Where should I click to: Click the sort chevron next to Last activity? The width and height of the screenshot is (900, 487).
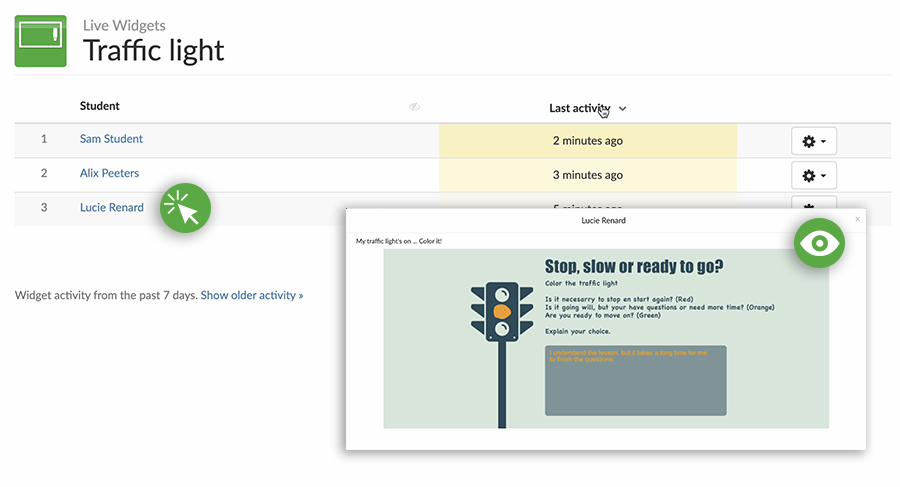623,109
